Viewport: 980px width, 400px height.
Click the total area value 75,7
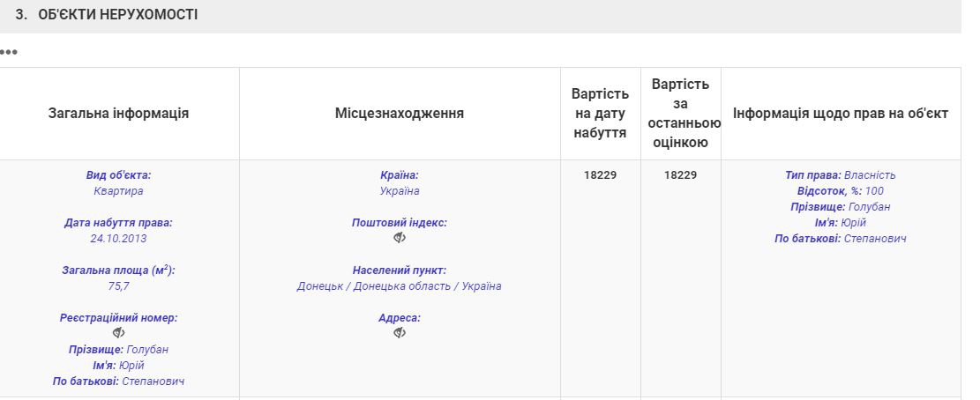[119, 286]
